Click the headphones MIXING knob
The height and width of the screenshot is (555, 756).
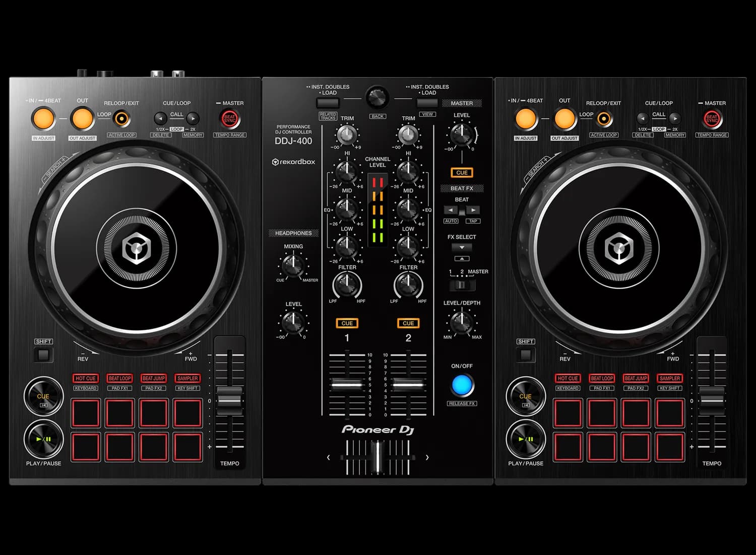293,265
